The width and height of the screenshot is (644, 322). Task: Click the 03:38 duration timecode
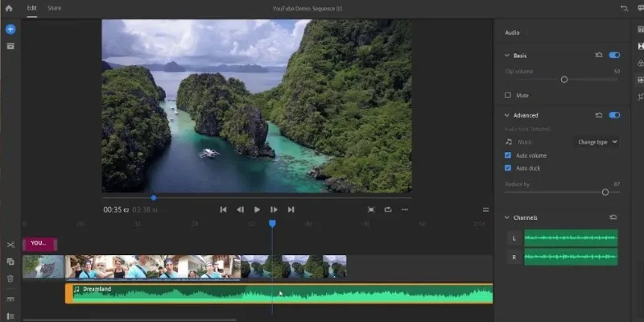(145, 210)
